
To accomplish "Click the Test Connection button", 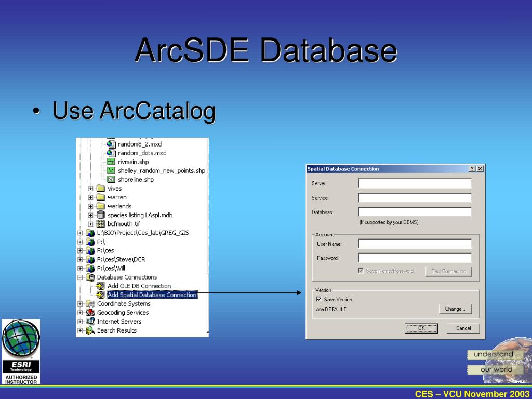I will 448,271.
